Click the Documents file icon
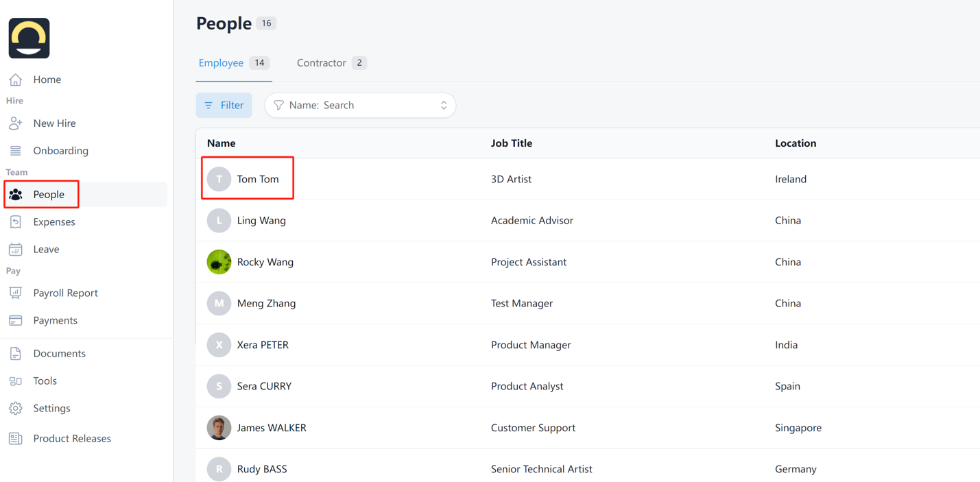This screenshot has width=980, height=482. [x=16, y=354]
